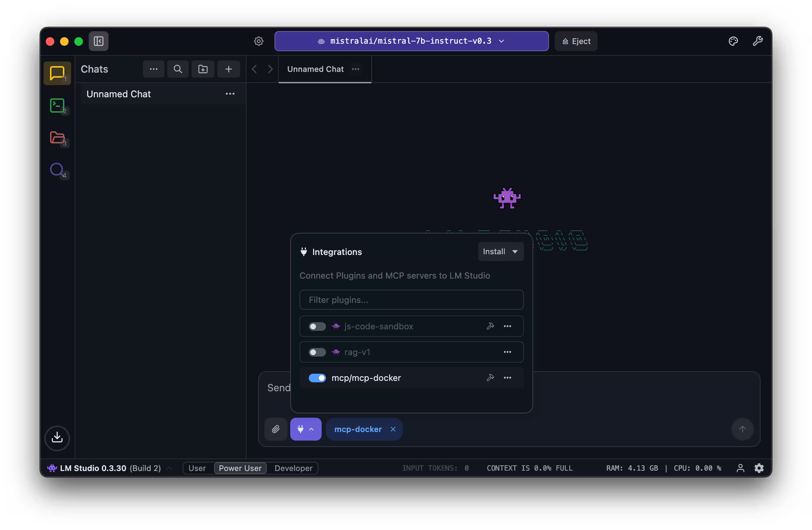
Task: Open the color palette theme icon
Action: click(733, 41)
